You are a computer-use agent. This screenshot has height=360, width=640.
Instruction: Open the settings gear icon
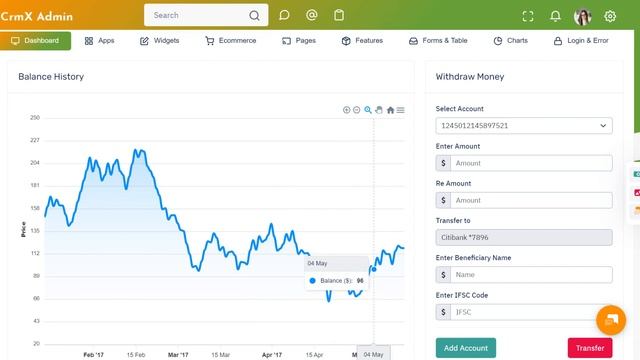610,16
